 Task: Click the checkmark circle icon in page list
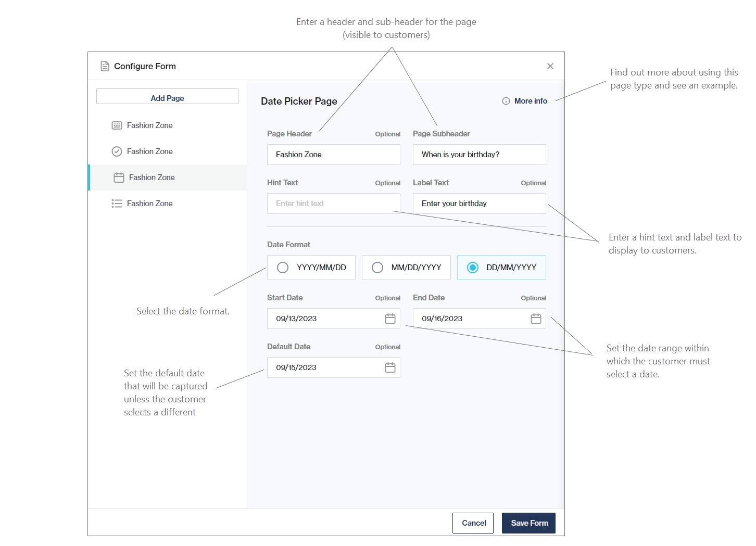(117, 151)
